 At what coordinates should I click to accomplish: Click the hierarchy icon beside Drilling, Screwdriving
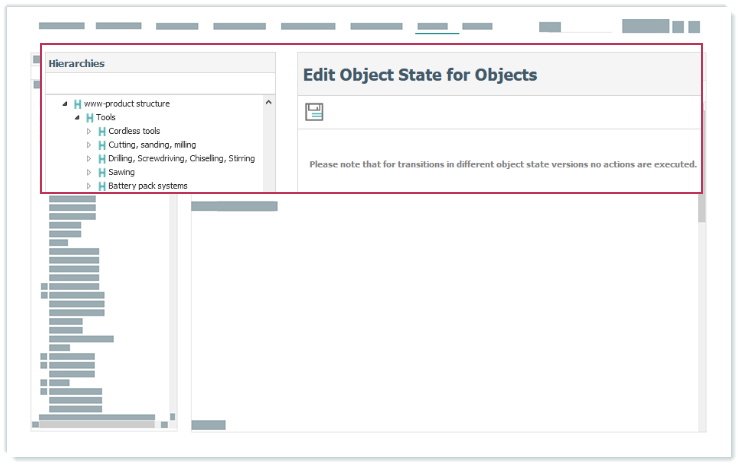[x=101, y=159]
